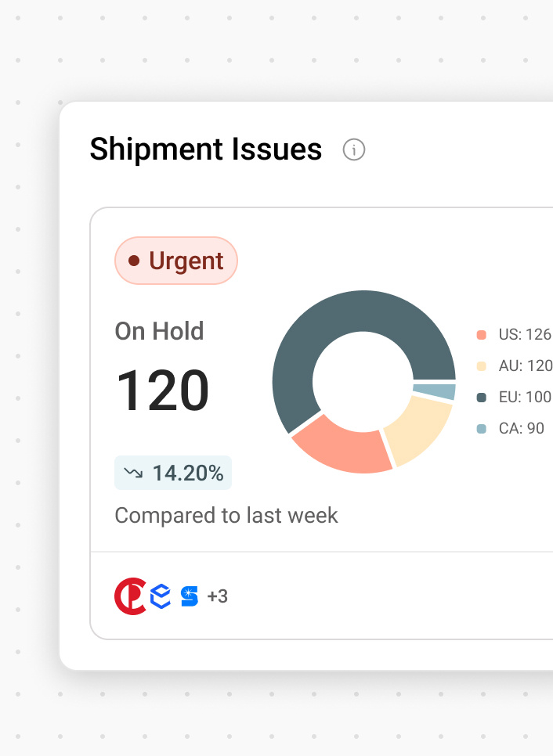
Task: Select the EU legend entry
Action: [515, 397]
